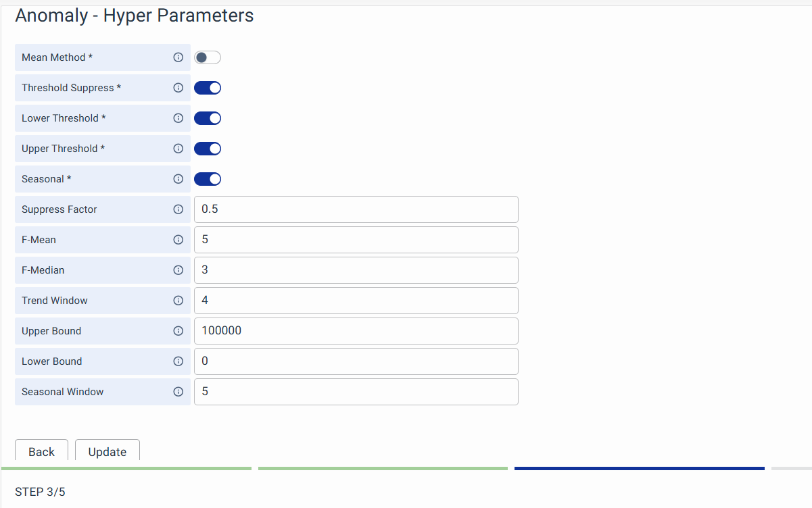Click the Suppress Factor input field
The width and height of the screenshot is (812, 508).
point(356,209)
